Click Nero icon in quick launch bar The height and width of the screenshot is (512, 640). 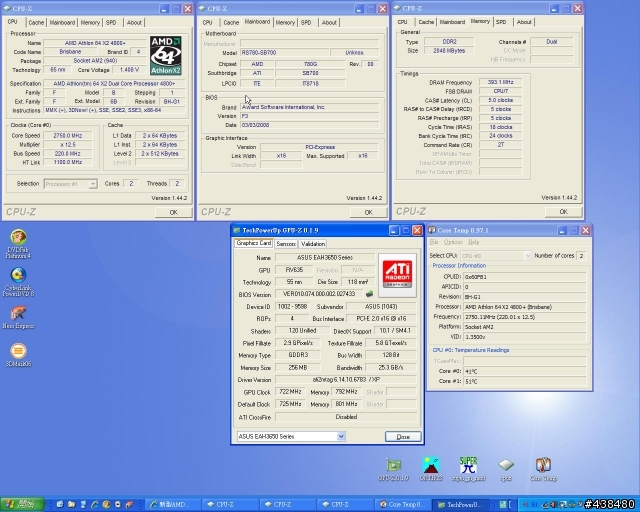129,505
